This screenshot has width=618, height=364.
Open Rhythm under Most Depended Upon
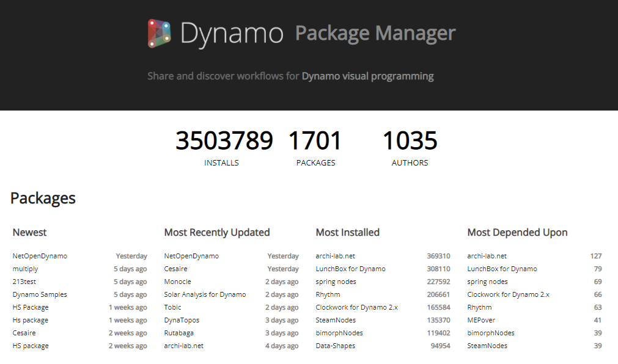pyautogui.click(x=480, y=307)
